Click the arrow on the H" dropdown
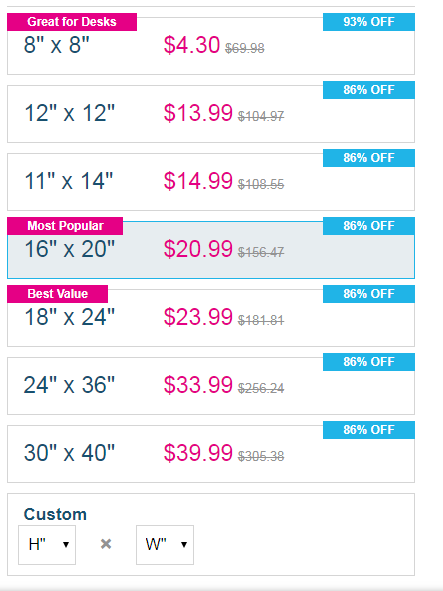This screenshot has width=443, height=591. click(x=66, y=545)
